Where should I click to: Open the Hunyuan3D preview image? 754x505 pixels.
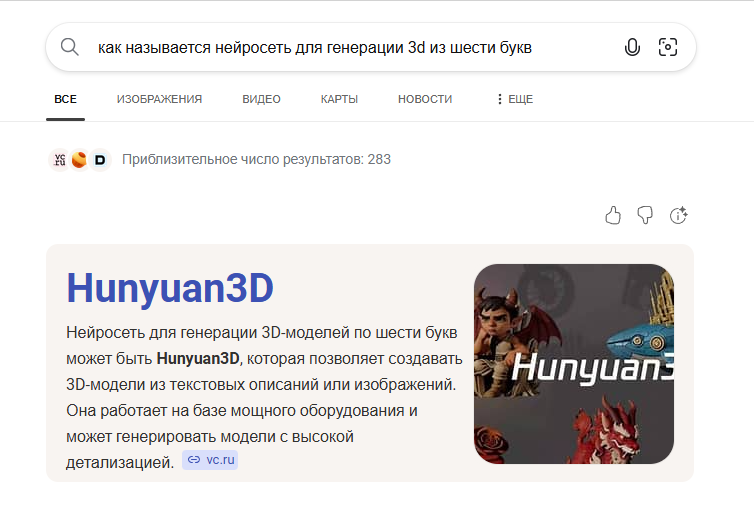click(574, 364)
